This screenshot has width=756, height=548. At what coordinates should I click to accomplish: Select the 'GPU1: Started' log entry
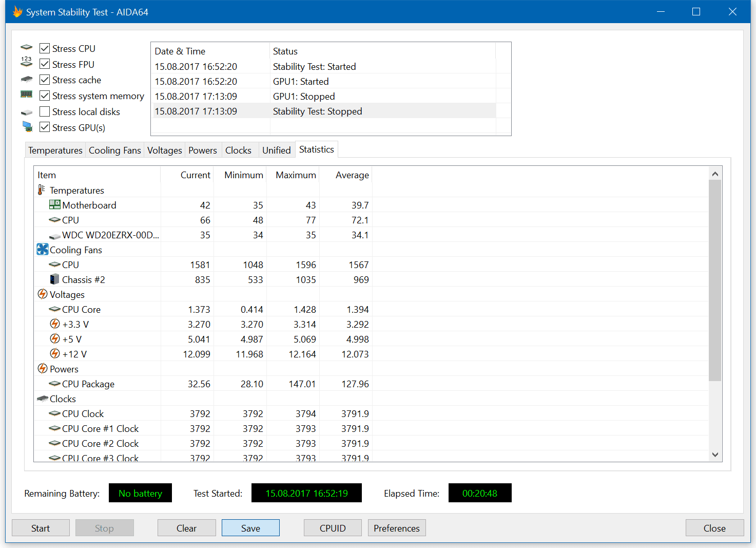tap(324, 81)
